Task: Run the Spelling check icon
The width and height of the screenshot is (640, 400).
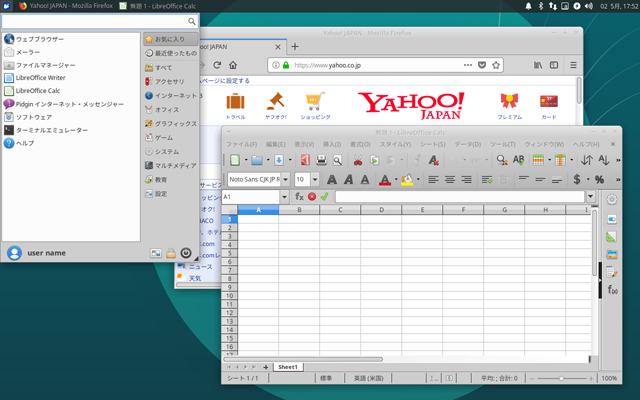Action: (x=518, y=160)
